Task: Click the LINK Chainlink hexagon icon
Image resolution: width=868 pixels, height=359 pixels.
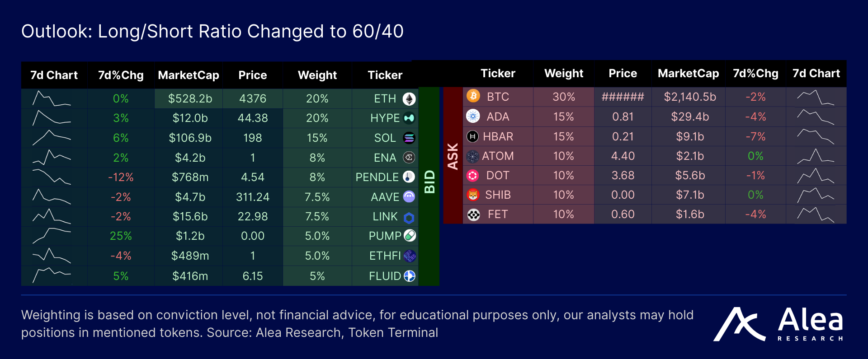Action: [x=409, y=218]
